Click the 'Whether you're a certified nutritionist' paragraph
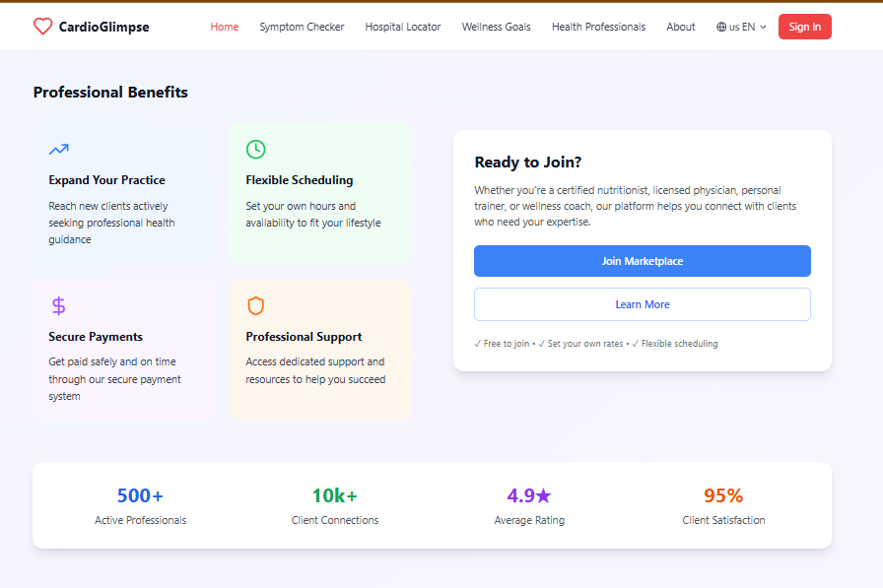Screen dimensions: 883x588 point(636,206)
